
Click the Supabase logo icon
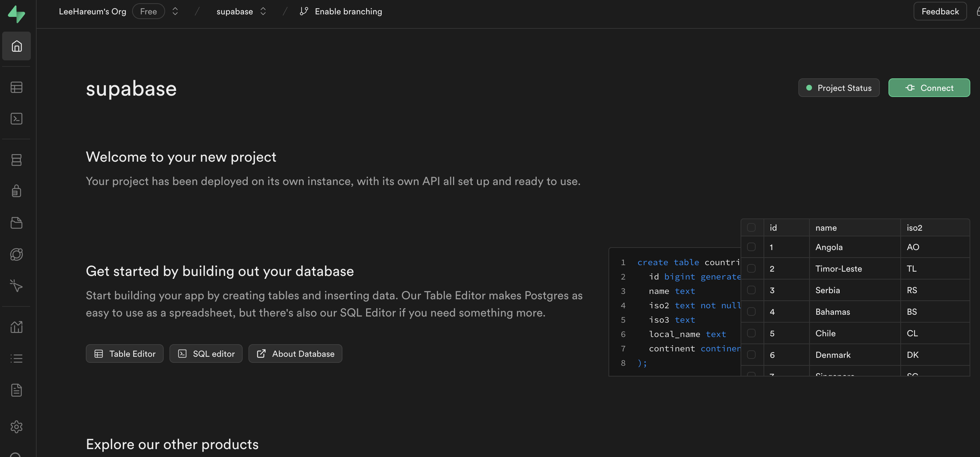17,14
